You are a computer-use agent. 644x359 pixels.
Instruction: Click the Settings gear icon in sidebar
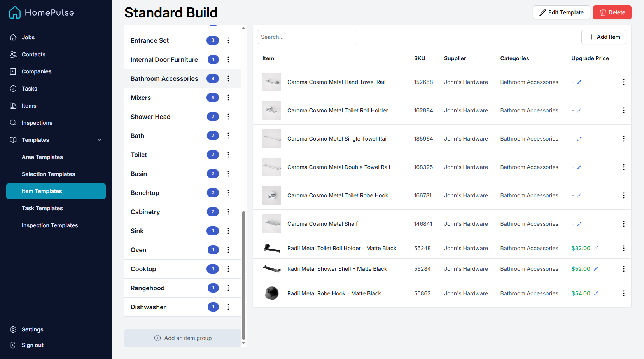pos(13,329)
